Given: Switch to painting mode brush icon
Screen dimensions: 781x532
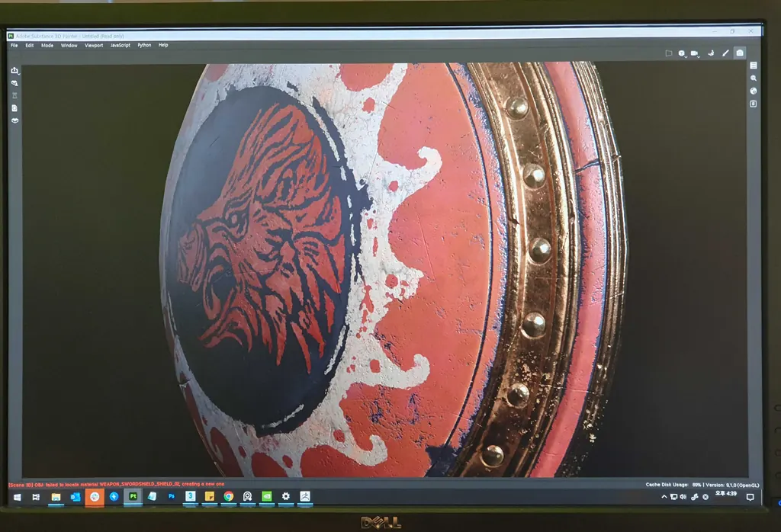Looking at the screenshot, I should pyautogui.click(x=726, y=53).
